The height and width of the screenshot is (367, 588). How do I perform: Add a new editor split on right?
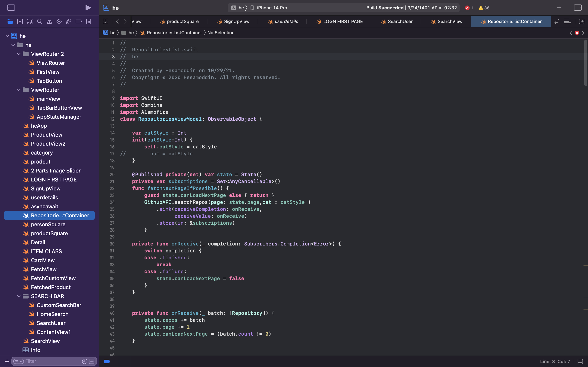click(581, 21)
